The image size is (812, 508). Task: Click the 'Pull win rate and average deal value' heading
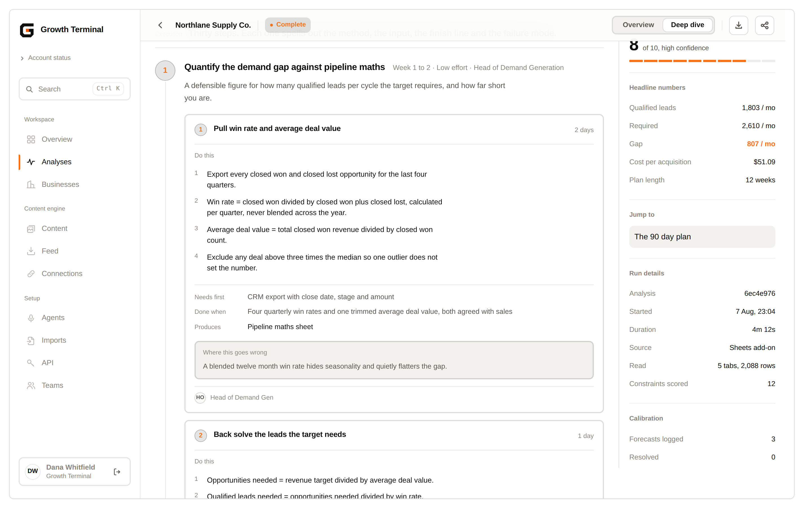277,129
